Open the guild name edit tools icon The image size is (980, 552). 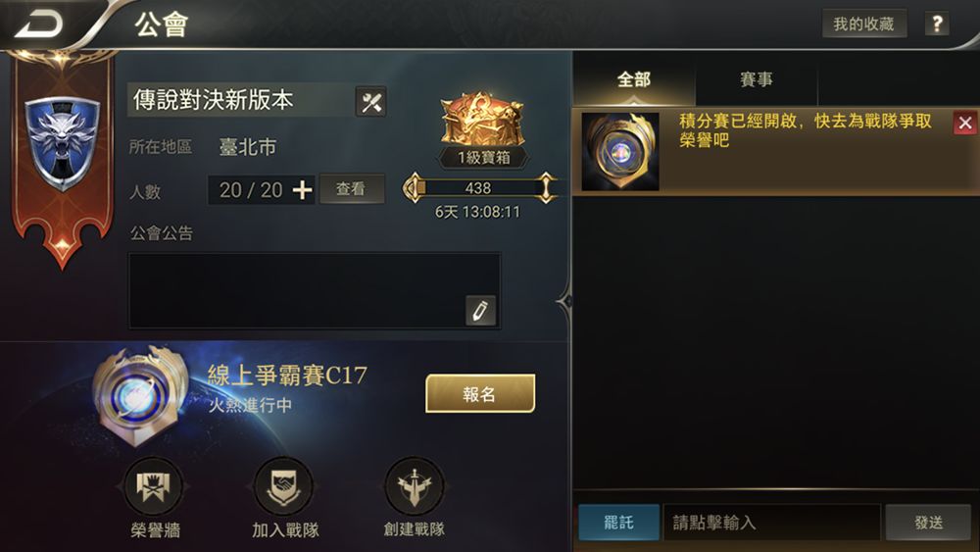[x=371, y=102]
